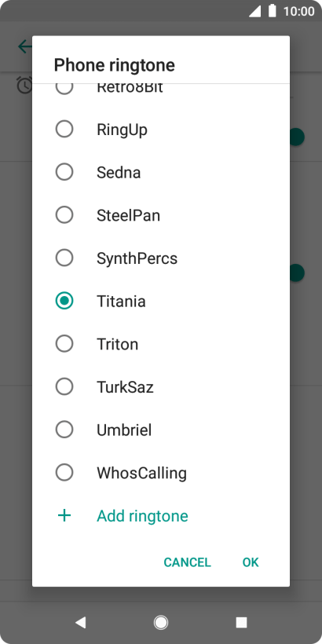This screenshot has width=322, height=644.
Task: Pick the Umbriel ringtone label
Action: (124, 430)
